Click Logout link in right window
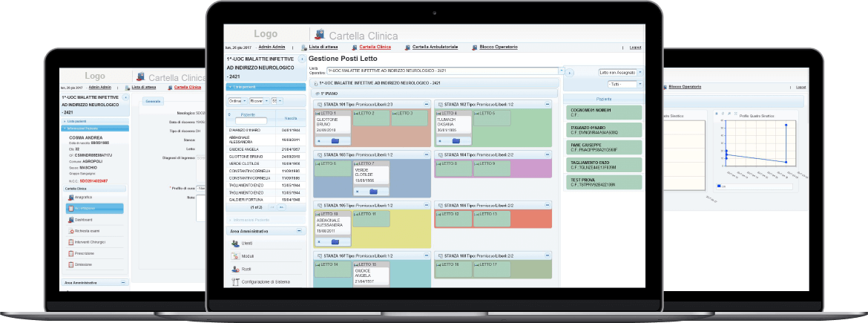 (800, 87)
